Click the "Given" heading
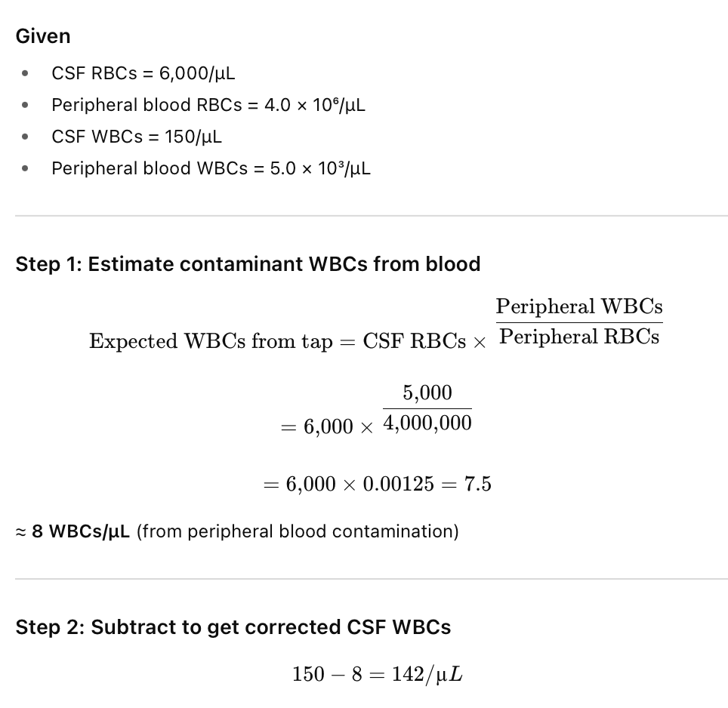 [x=43, y=36]
